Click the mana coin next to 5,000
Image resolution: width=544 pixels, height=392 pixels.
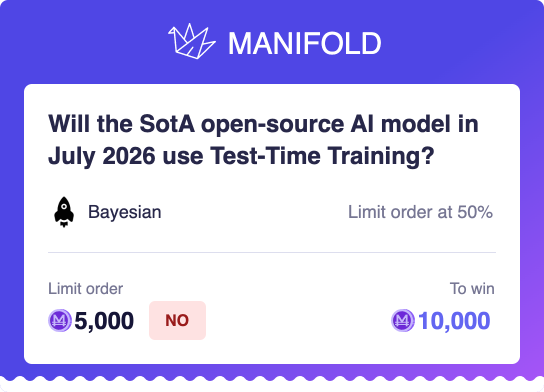59,320
